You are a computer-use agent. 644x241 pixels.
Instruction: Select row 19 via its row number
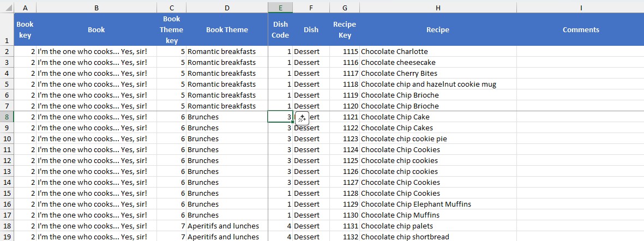7,237
